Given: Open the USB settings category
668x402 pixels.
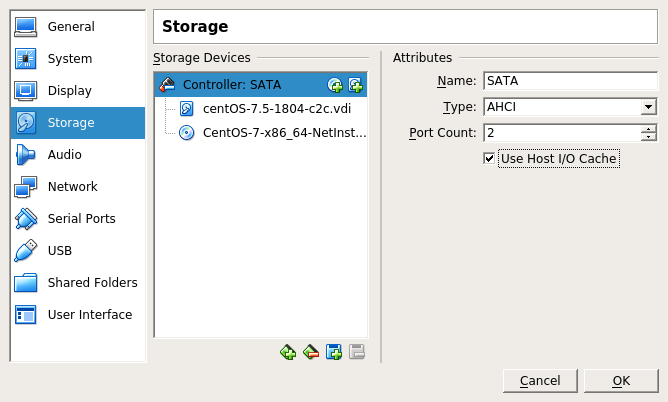Looking at the screenshot, I should tap(78, 250).
